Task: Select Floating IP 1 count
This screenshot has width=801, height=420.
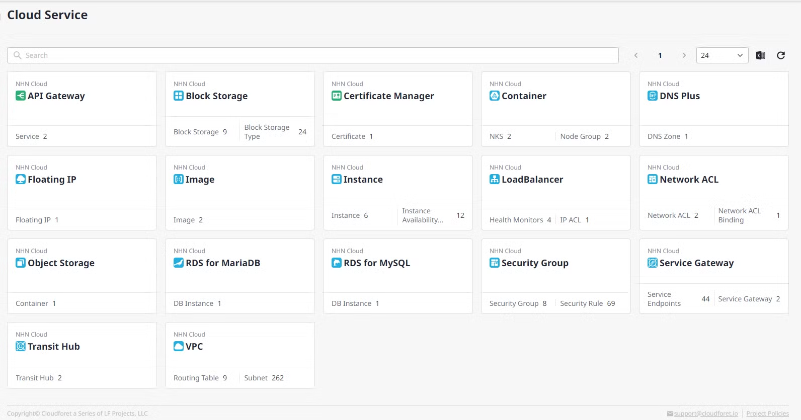Action: coord(37,220)
